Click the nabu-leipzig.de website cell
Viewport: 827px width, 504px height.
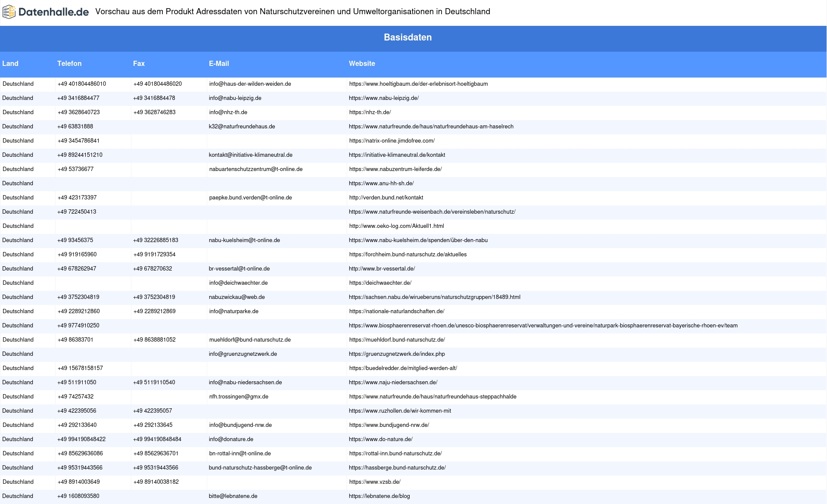tap(384, 98)
